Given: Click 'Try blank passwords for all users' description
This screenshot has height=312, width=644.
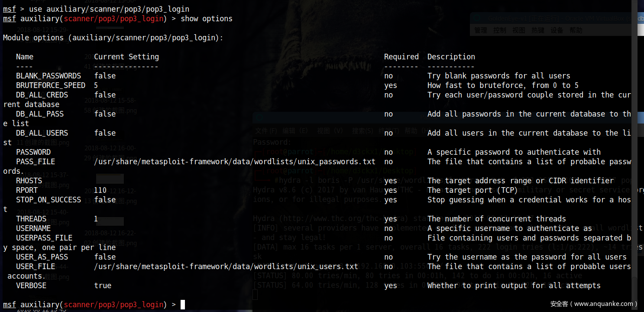Looking at the screenshot, I should [499, 76].
